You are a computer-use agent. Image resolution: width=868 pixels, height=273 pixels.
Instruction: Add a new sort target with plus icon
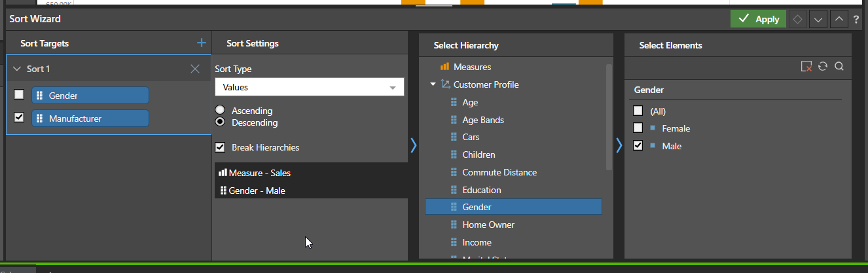point(201,43)
